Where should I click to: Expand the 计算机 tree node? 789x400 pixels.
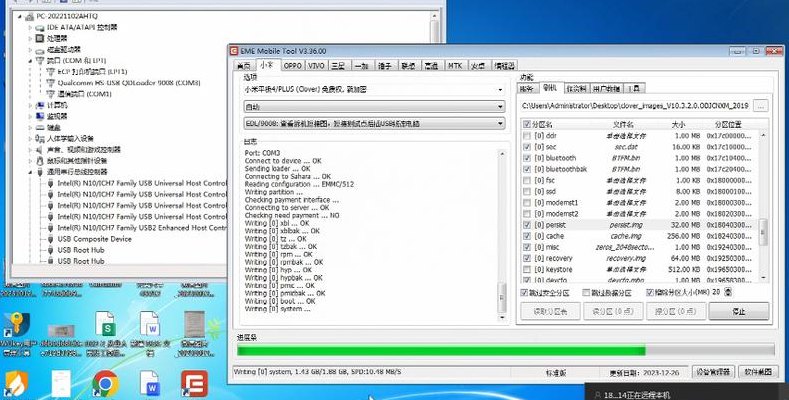tap(30, 105)
